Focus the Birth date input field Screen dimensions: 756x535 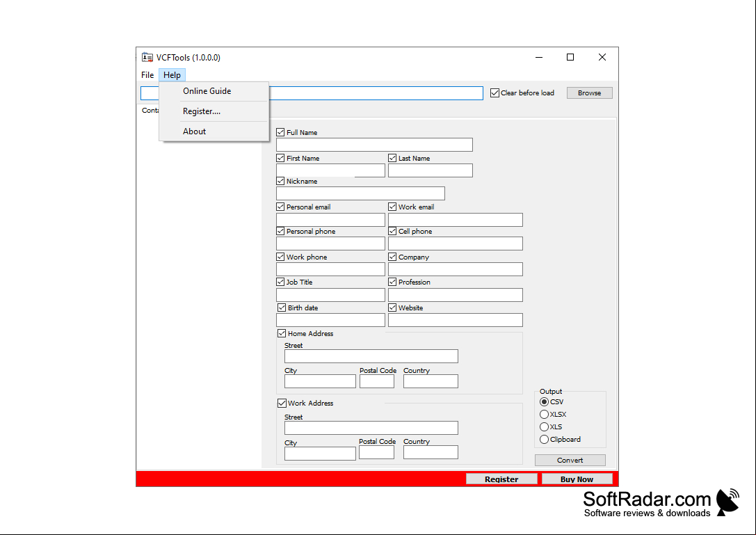click(330, 320)
